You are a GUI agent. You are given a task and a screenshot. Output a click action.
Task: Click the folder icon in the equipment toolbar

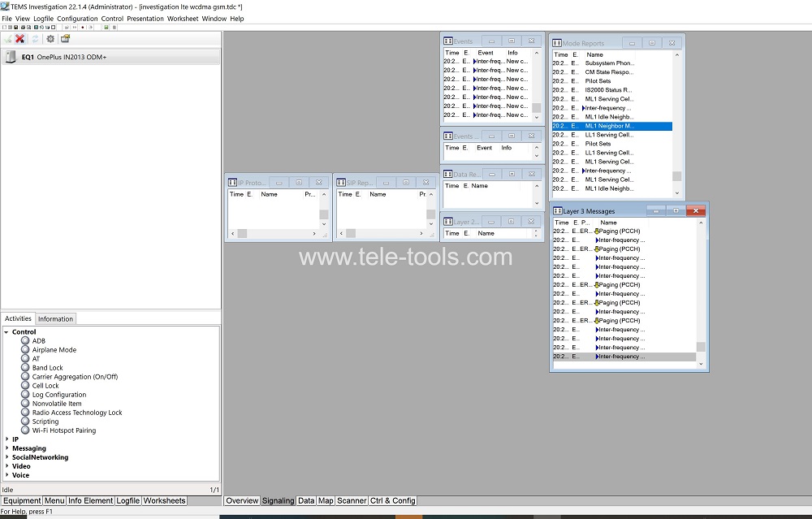(x=65, y=38)
